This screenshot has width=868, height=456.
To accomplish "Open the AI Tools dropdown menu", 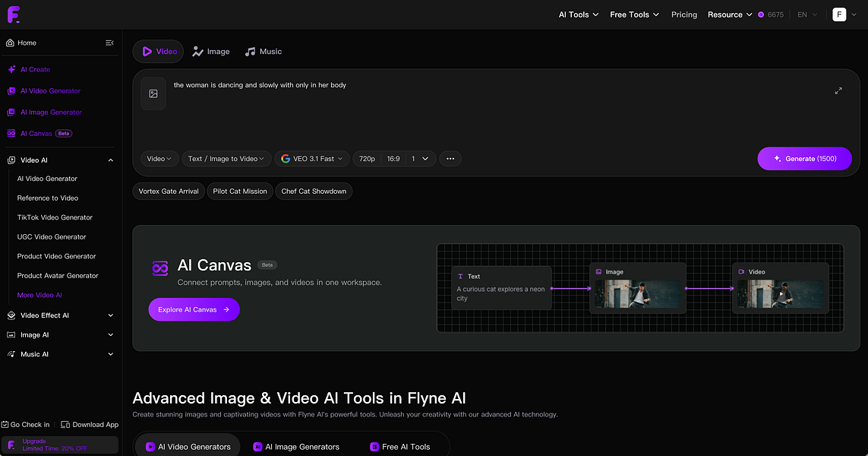I will coord(579,14).
